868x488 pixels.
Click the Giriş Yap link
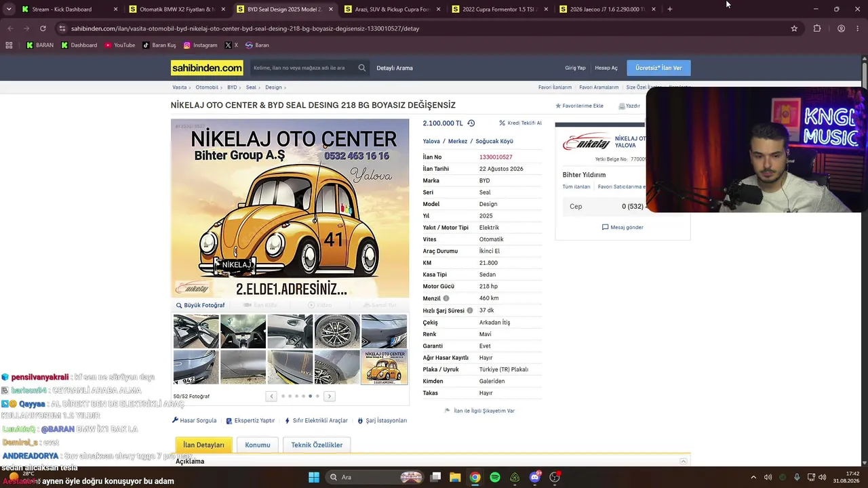[x=575, y=68]
